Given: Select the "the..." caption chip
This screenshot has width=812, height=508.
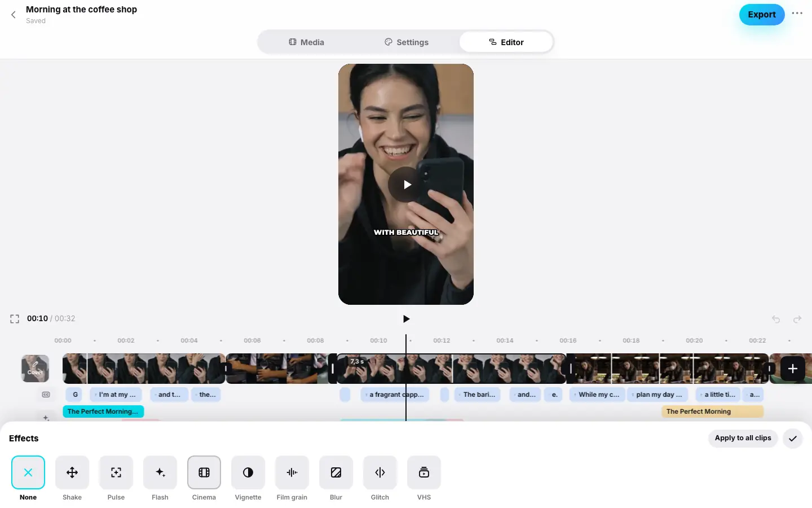Looking at the screenshot, I should 206,395.
